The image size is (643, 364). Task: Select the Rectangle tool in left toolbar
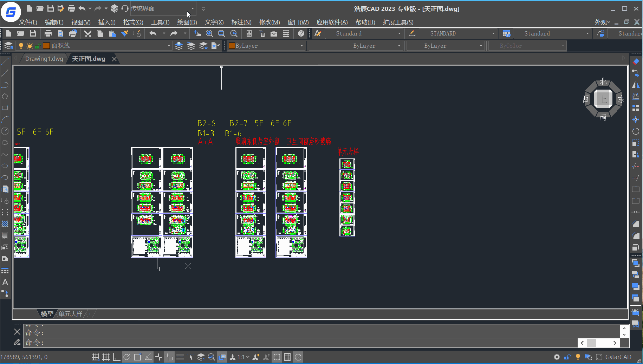tap(5, 108)
